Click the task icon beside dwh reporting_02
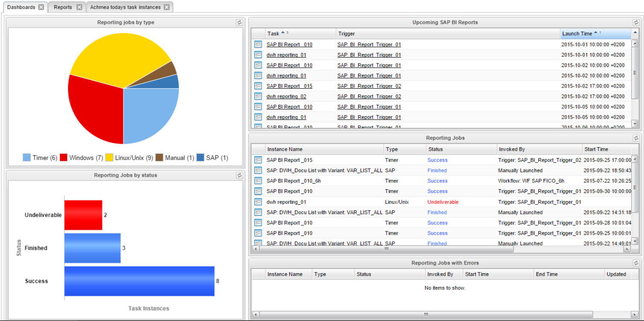 pos(258,96)
